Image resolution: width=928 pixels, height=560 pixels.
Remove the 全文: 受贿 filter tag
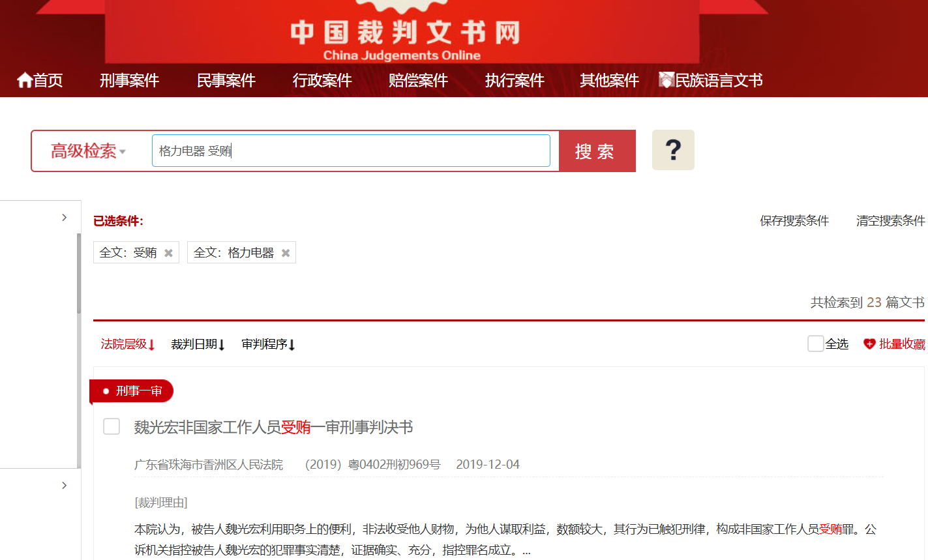[168, 253]
